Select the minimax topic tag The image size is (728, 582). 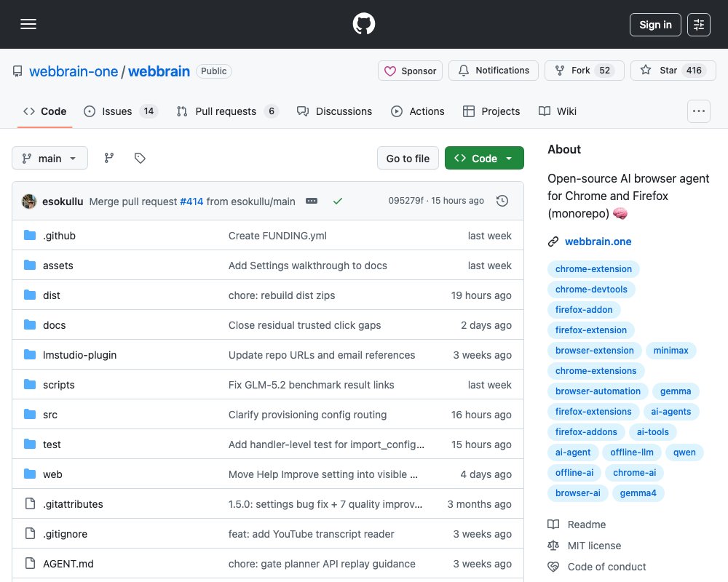(x=670, y=351)
